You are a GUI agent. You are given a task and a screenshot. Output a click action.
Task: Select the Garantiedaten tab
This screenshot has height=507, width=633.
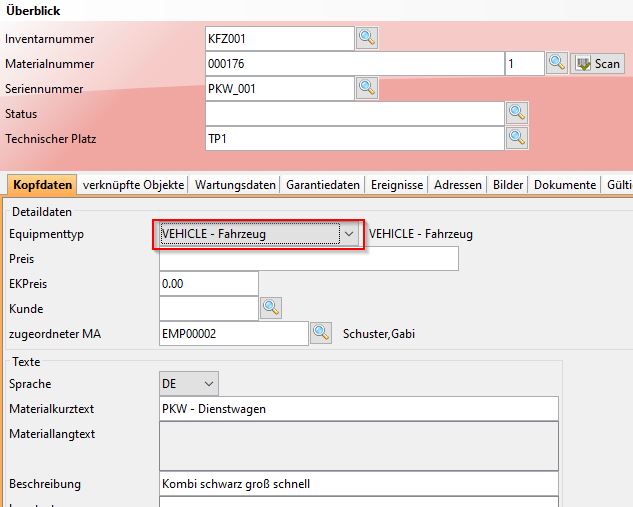pyautogui.click(x=323, y=185)
